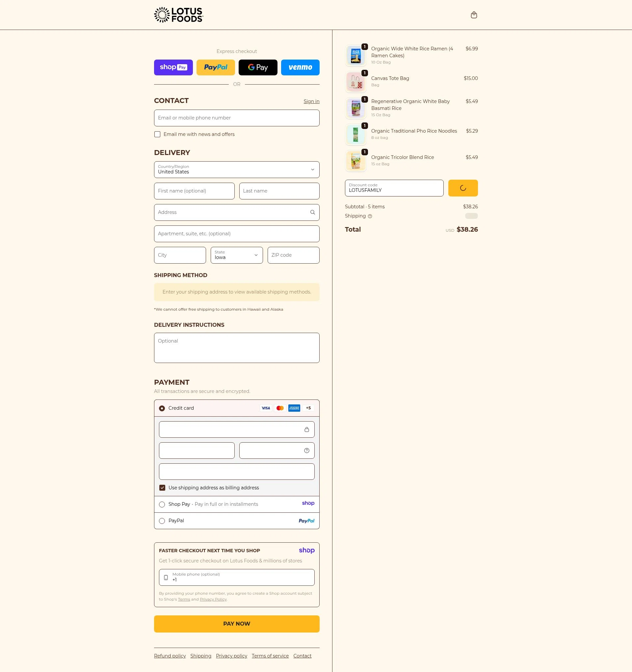The image size is (632, 672).
Task: Click the search icon in the Address field
Action: [x=312, y=212]
